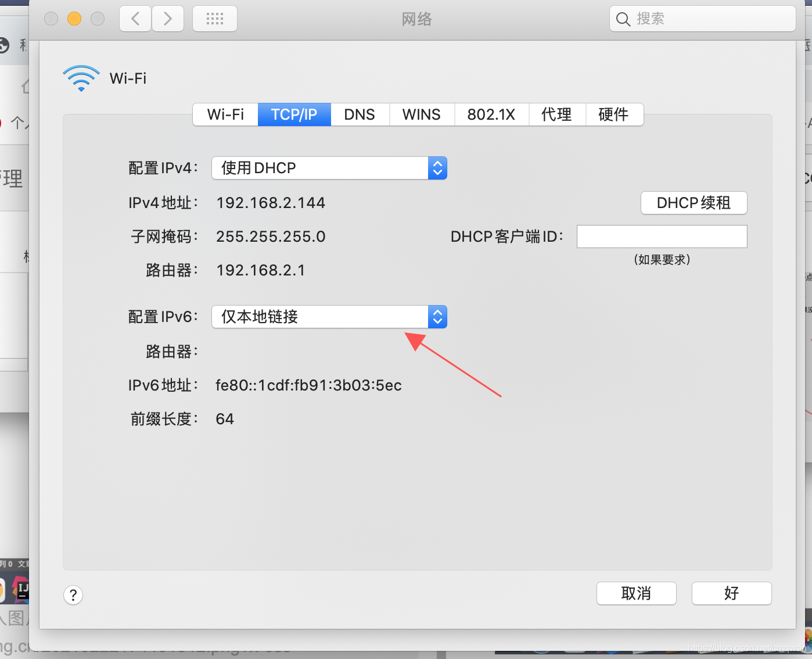Click the subnet mask 255.255.255.0
The width and height of the screenshot is (812, 659).
271,237
